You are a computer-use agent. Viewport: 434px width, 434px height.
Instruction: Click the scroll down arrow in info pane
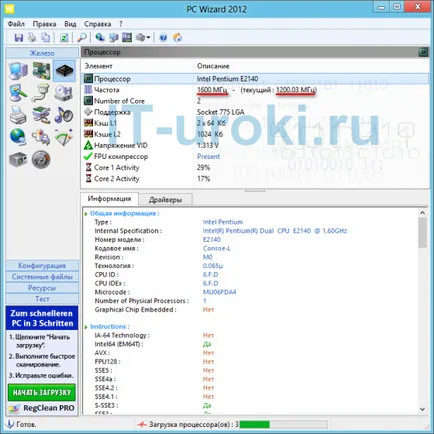pyautogui.click(x=422, y=409)
